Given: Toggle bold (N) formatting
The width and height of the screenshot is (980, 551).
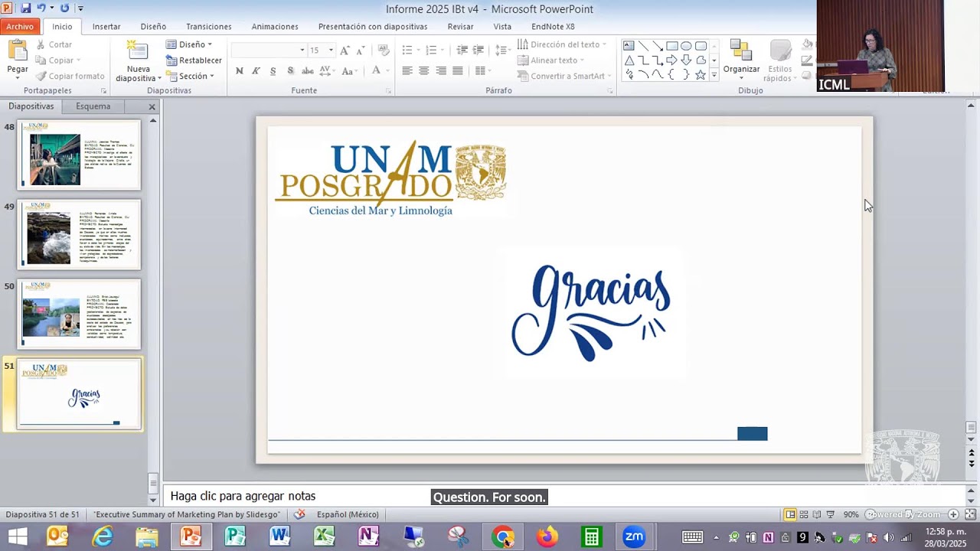Looking at the screenshot, I should [240, 71].
